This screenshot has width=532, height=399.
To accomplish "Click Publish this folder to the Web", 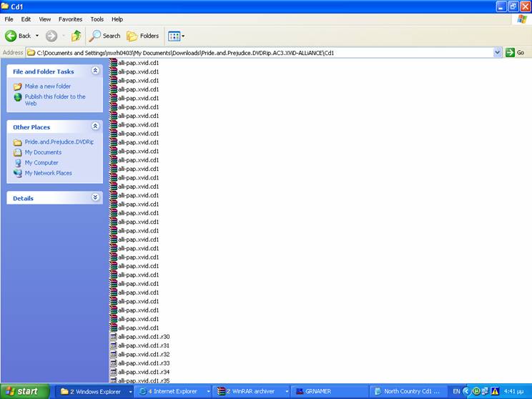I will pyautogui.click(x=55, y=100).
